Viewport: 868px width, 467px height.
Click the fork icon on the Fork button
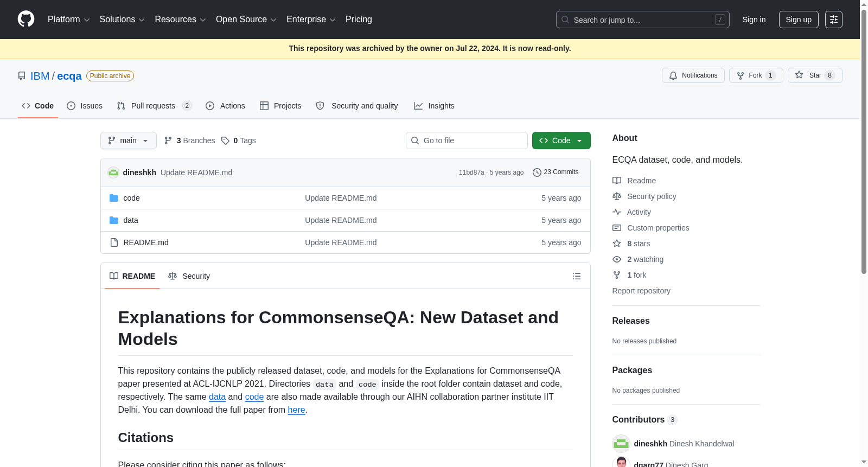point(741,75)
